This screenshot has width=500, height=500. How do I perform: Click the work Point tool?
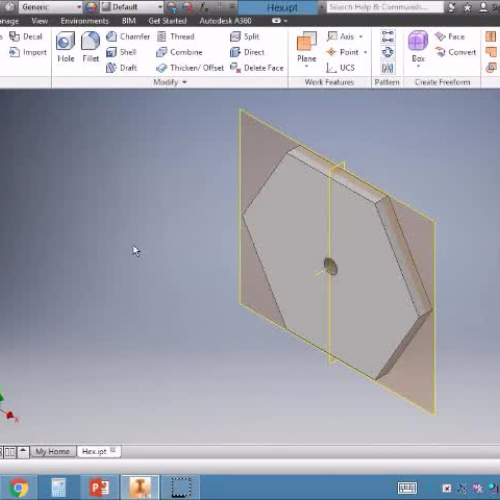click(343, 52)
